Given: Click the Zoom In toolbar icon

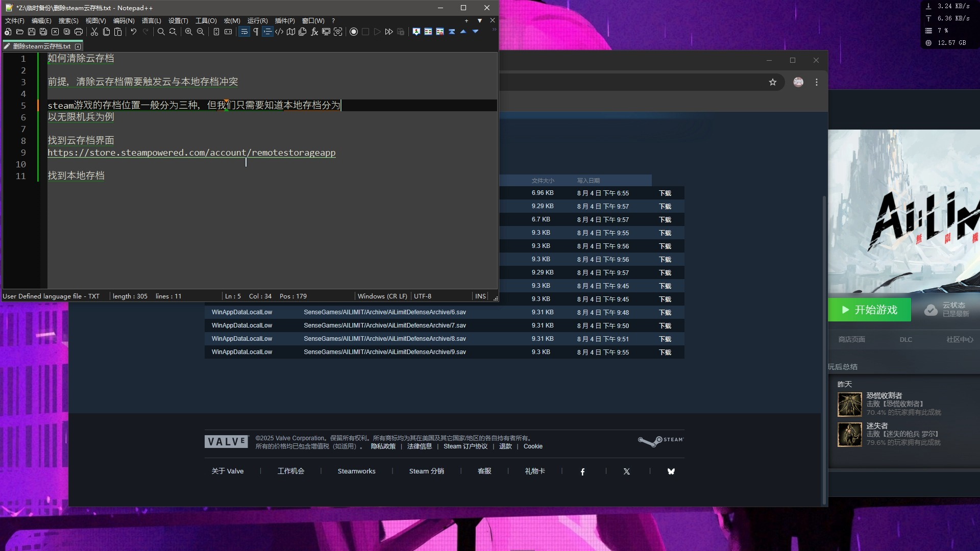Looking at the screenshot, I should point(189,32).
